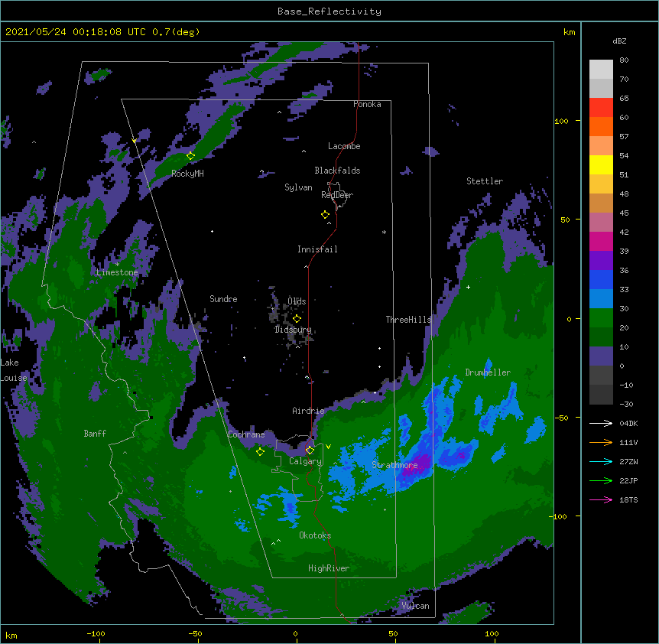Click the Cochrane map label

tap(246, 434)
